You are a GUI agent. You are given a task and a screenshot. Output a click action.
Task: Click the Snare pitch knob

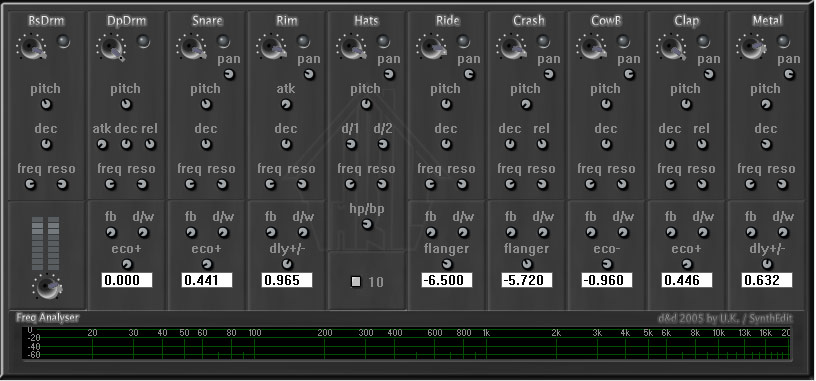click(207, 105)
